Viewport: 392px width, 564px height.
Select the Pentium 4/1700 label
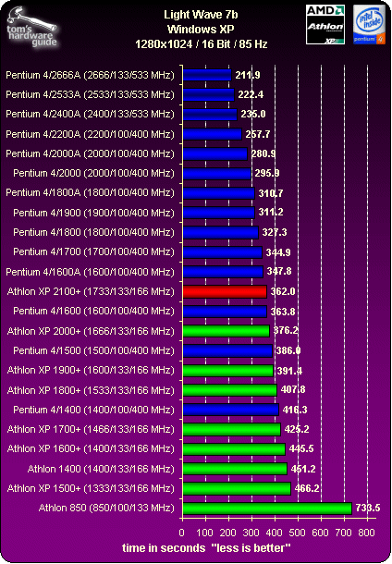(93, 251)
